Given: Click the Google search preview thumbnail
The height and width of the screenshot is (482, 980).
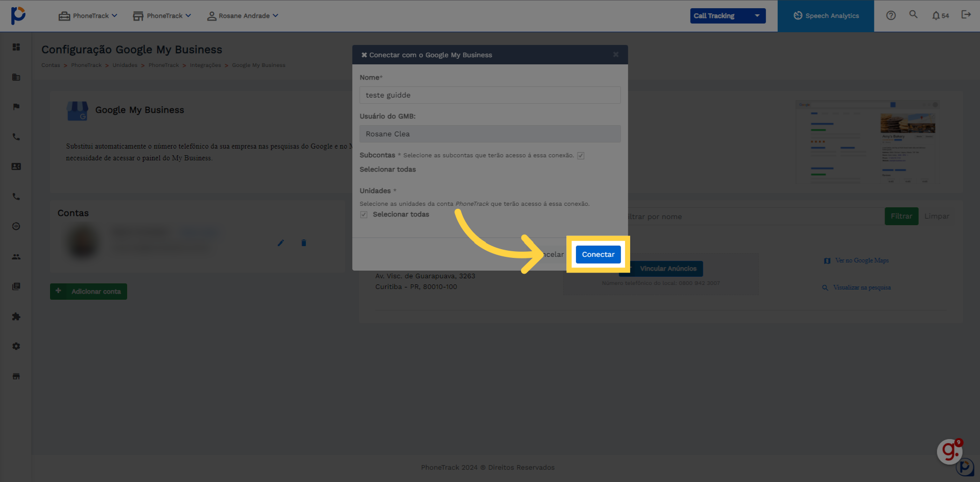Looking at the screenshot, I should pos(867,142).
